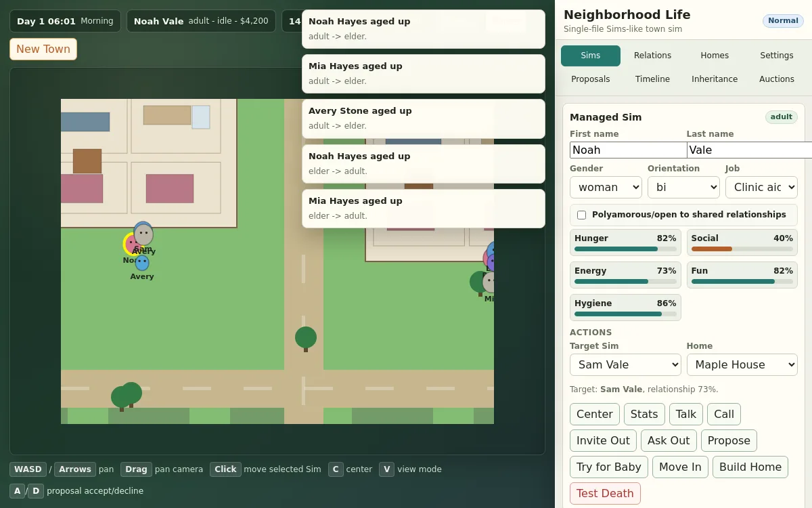The height and width of the screenshot is (508, 812).
Task: Open the Home dropdown showing Maple House
Action: click(x=742, y=364)
